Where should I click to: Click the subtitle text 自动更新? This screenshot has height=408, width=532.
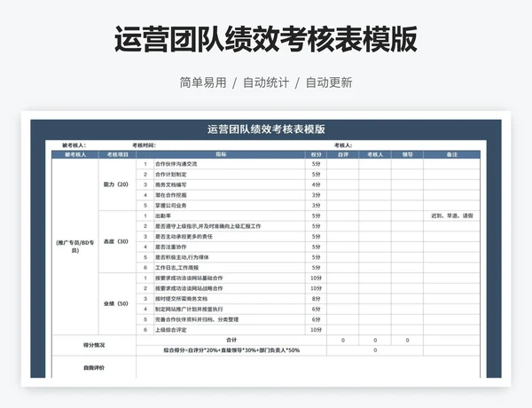pos(329,82)
